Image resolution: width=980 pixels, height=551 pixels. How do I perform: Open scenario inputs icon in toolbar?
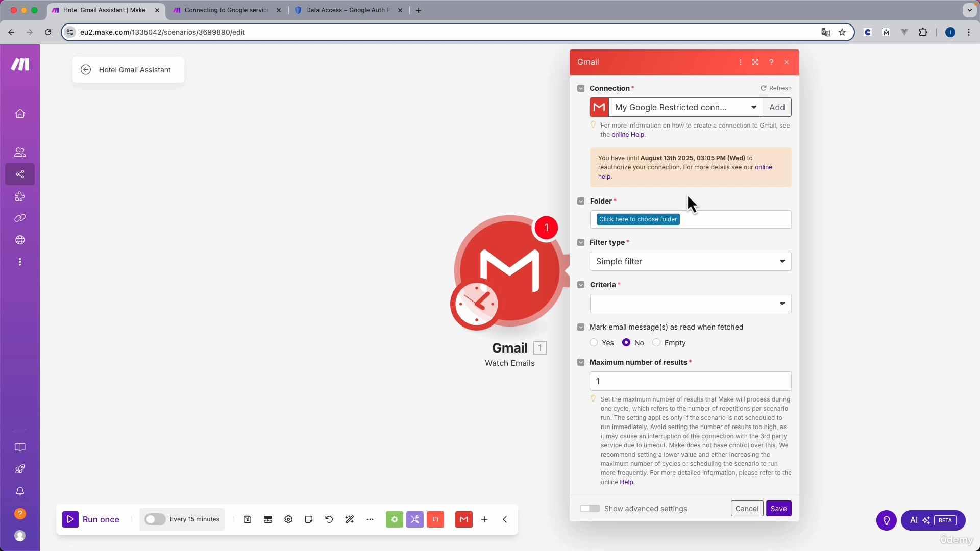[x=268, y=519]
